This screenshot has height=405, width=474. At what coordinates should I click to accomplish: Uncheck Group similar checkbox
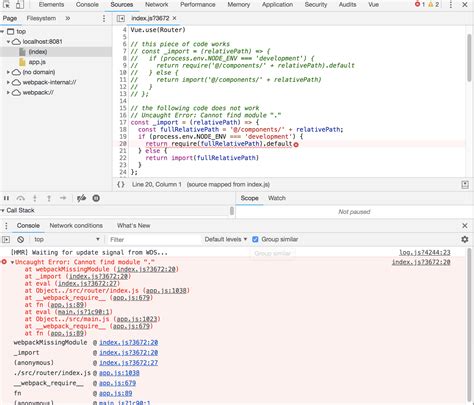click(x=255, y=239)
